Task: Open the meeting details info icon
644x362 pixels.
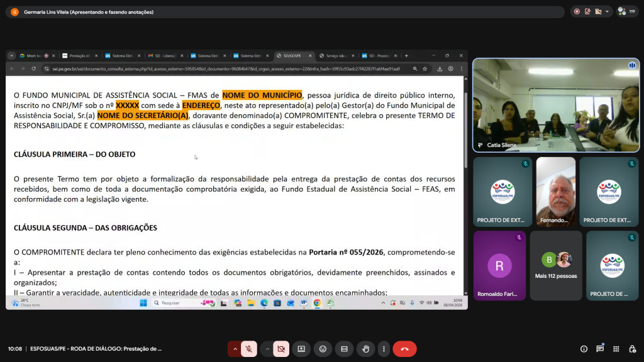Action: click(x=584, y=349)
